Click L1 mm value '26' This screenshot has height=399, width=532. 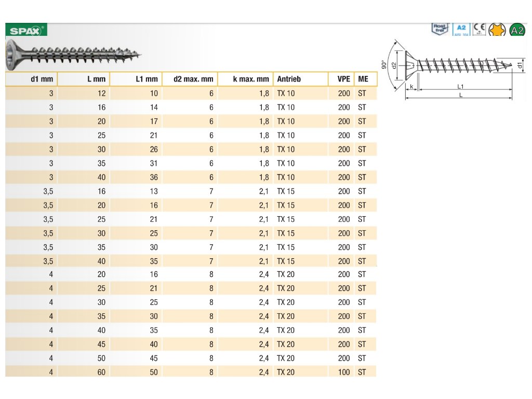point(154,149)
